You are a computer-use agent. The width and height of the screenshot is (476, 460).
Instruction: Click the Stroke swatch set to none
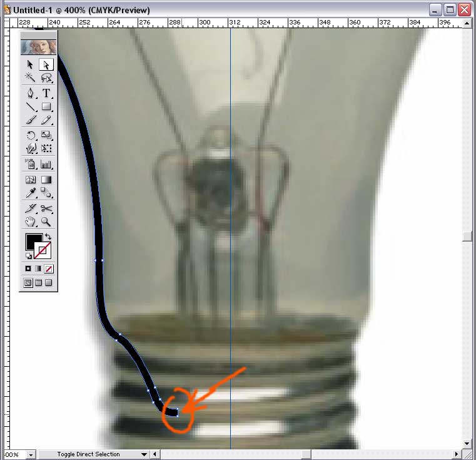(x=43, y=251)
